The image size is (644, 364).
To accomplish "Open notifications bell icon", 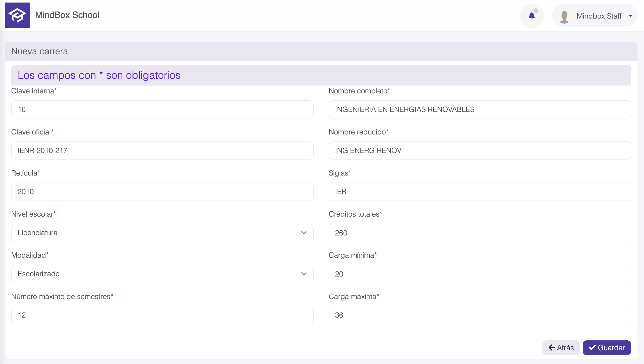I will [x=532, y=16].
